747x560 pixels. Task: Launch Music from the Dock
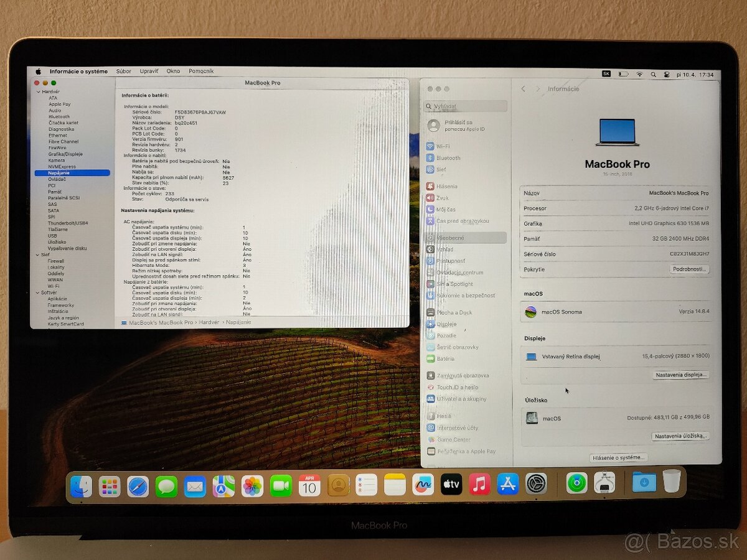479,484
